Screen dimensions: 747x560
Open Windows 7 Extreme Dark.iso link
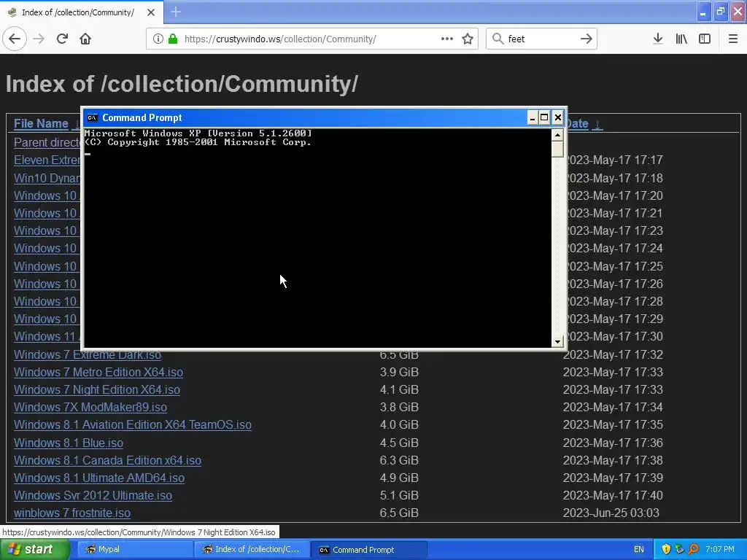pos(88,355)
